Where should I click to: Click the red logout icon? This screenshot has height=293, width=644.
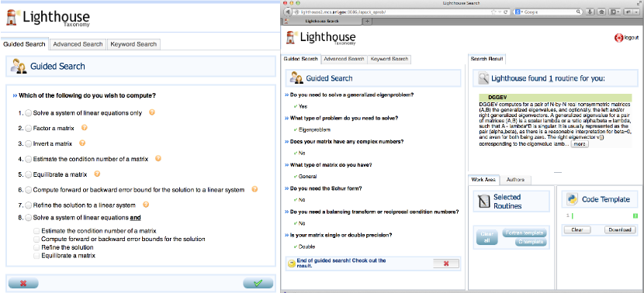[x=618, y=38]
